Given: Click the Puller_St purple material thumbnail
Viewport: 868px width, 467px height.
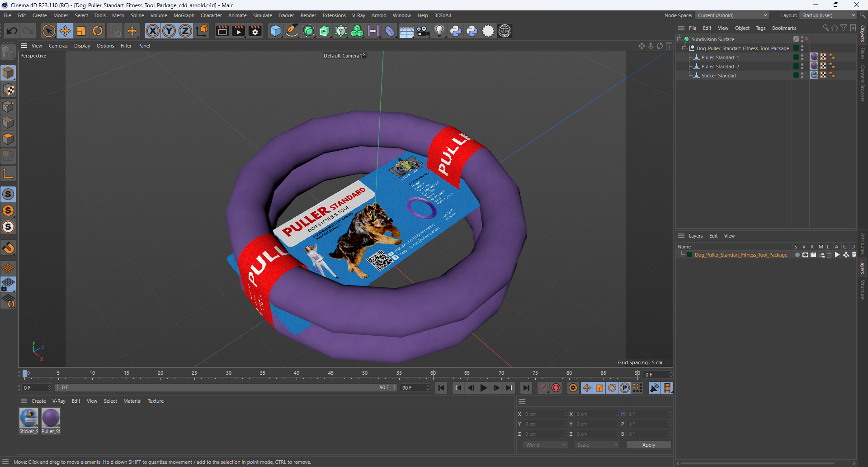Looking at the screenshot, I should pos(51,418).
